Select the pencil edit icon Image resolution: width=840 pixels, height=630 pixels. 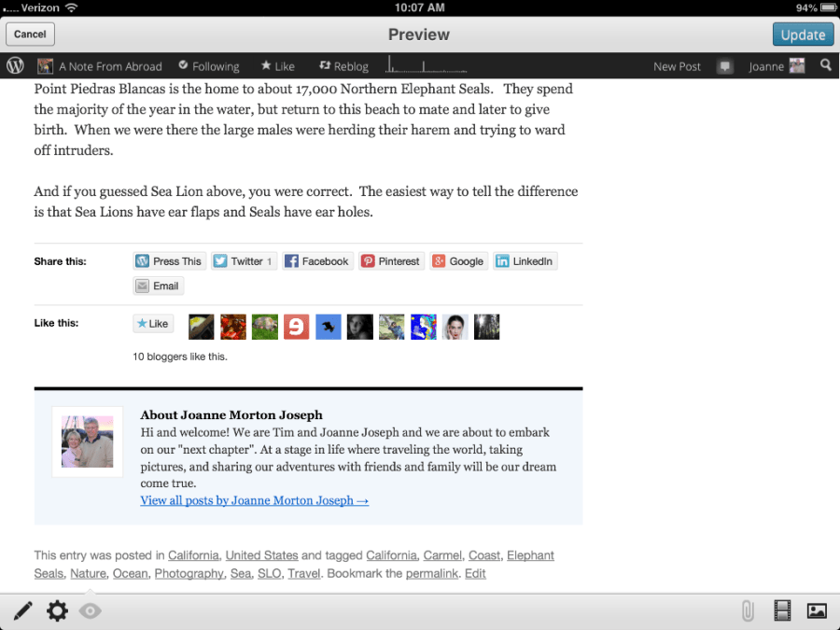tap(23, 611)
